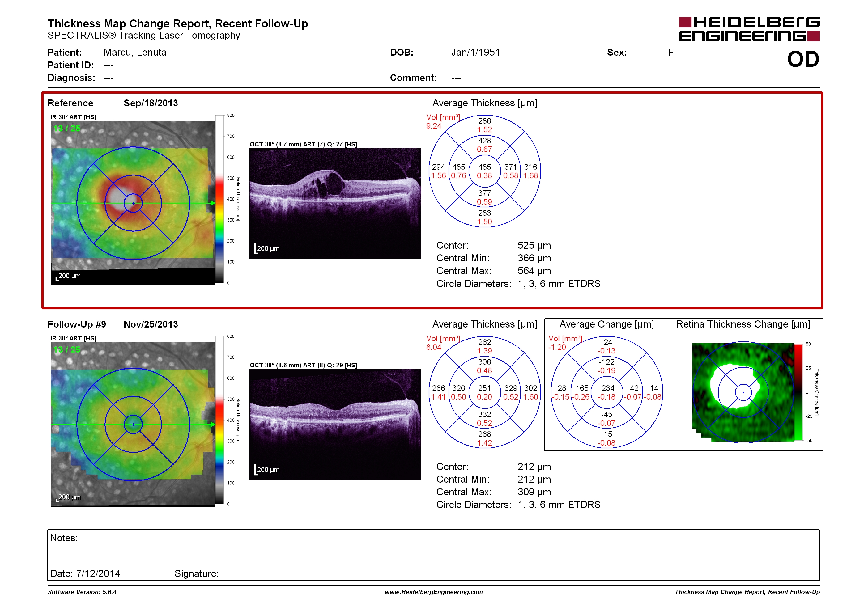
Task: Click the thickness change red-green color scale
Action: coord(798,392)
